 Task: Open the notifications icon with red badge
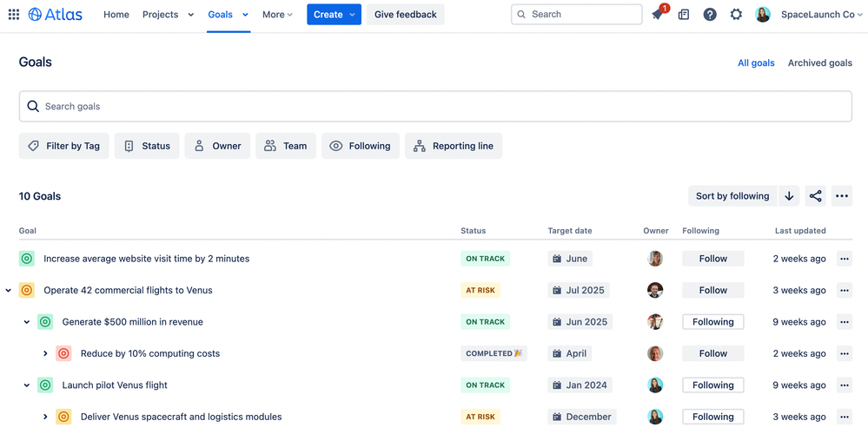click(659, 14)
